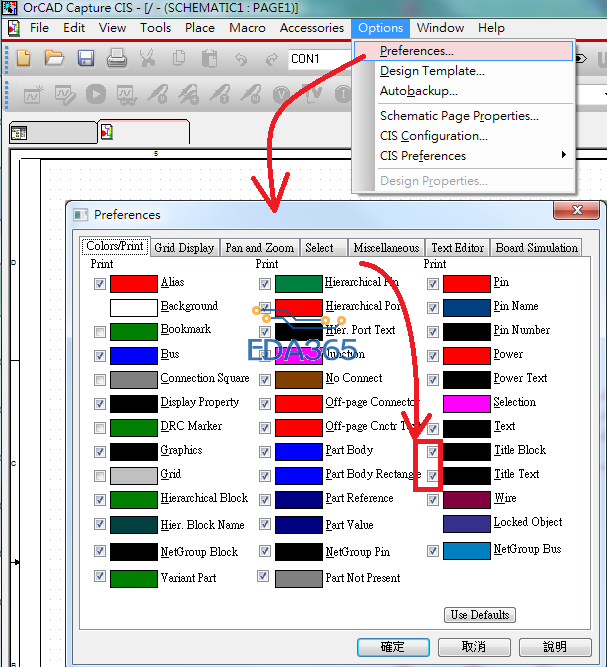Click the Redo arrow icon

click(271, 59)
